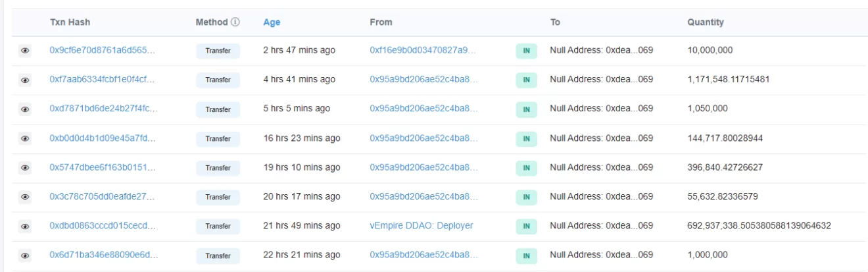
Task: Click eye icon beside 0xd7871bd6de24b27f4fc hash
Action: coord(25,109)
